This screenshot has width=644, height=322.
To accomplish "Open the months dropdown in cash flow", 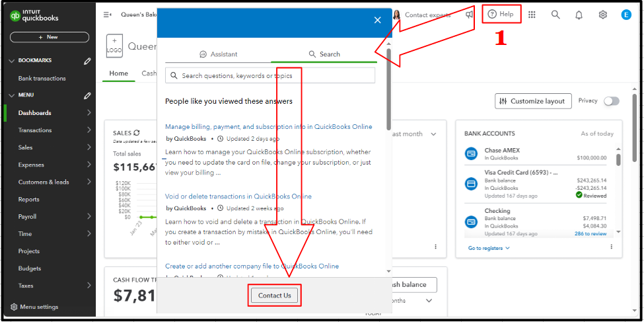I will coord(411,301).
